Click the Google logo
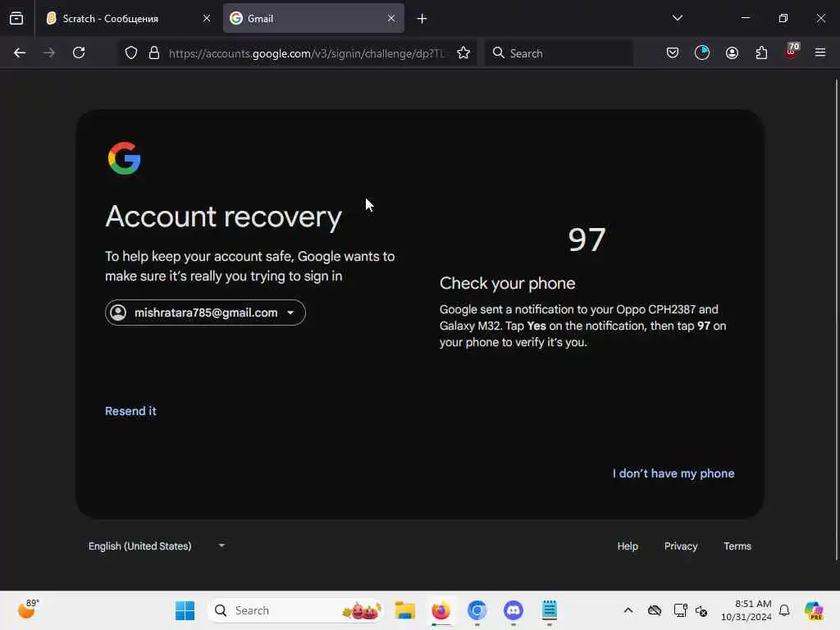Image resolution: width=840 pixels, height=630 pixels. point(125,158)
